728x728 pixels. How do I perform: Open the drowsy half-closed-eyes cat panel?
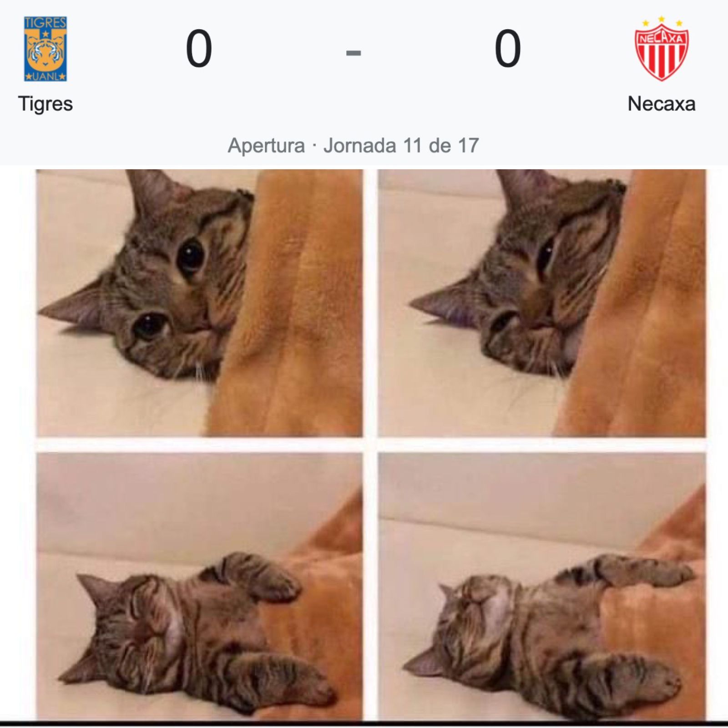[x=542, y=303]
